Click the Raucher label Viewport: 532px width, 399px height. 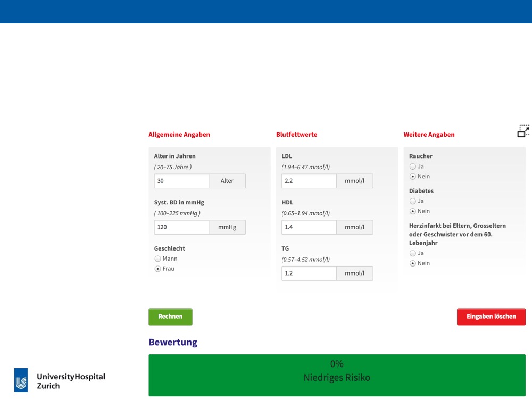421,156
